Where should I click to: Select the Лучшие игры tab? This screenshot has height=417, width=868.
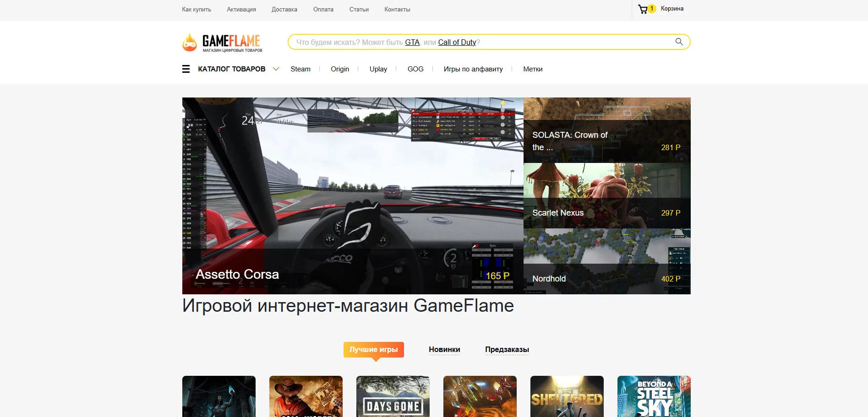click(x=374, y=349)
